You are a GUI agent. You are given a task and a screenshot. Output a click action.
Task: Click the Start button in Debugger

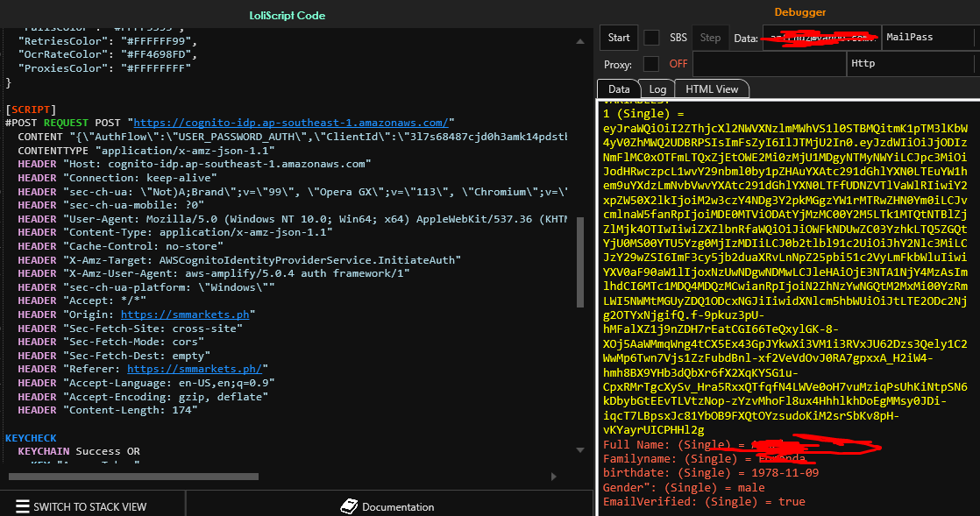[x=619, y=38]
